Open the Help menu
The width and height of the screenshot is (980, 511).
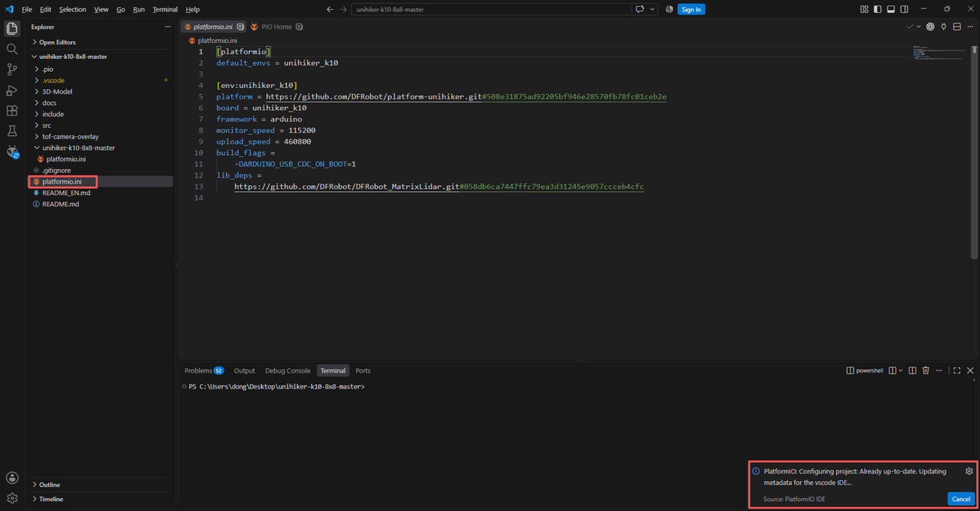192,9
